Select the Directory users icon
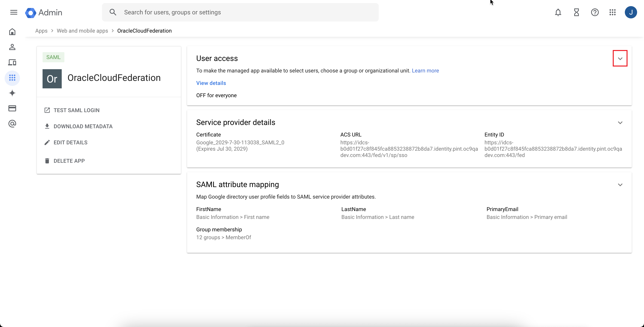The height and width of the screenshot is (327, 644). coord(12,47)
